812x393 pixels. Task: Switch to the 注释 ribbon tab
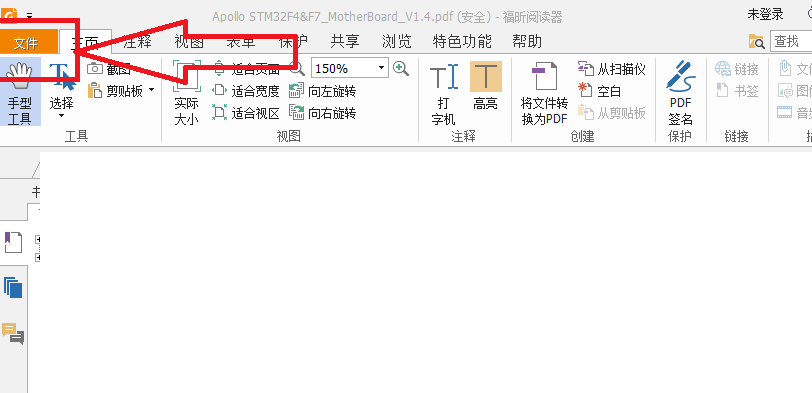click(x=138, y=41)
